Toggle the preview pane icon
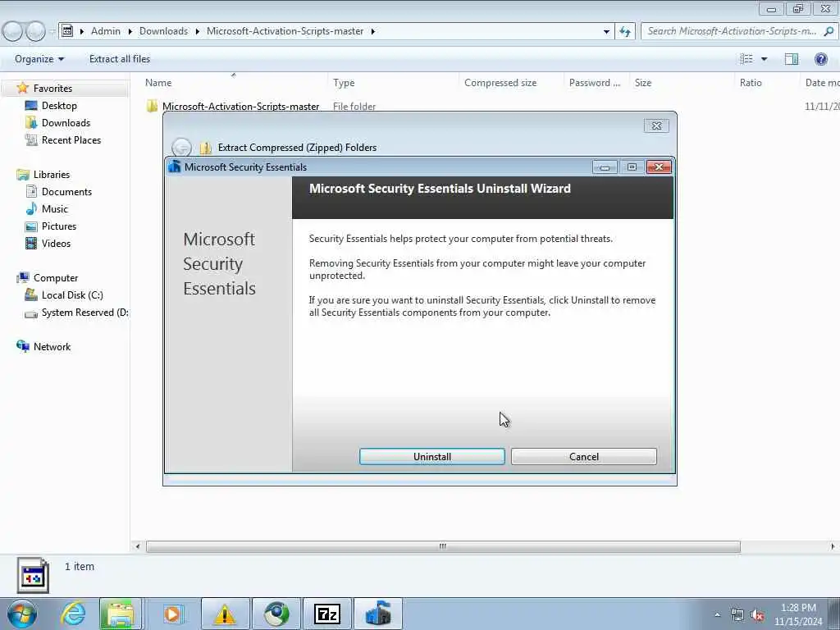 792,59
